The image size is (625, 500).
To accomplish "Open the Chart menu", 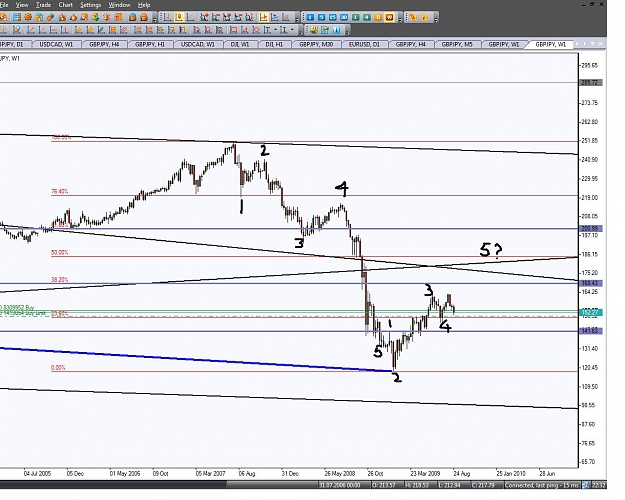I will click(x=65, y=5).
